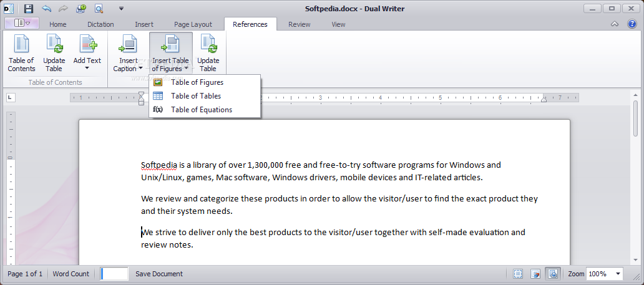Minimize the ribbon with the up chevron
This screenshot has width=644, height=285.
coord(615,24)
